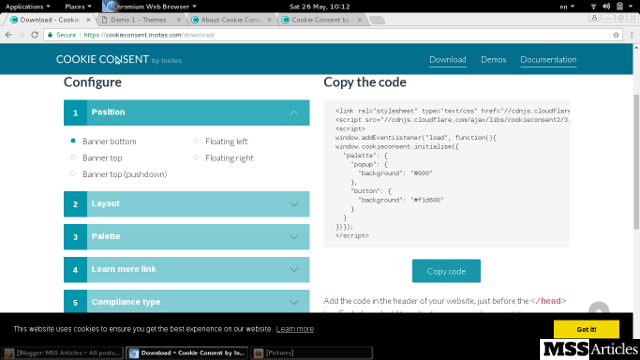Viewport: 640px width, 360px height.
Task: Expand the Learn more link section
Action: (187, 269)
